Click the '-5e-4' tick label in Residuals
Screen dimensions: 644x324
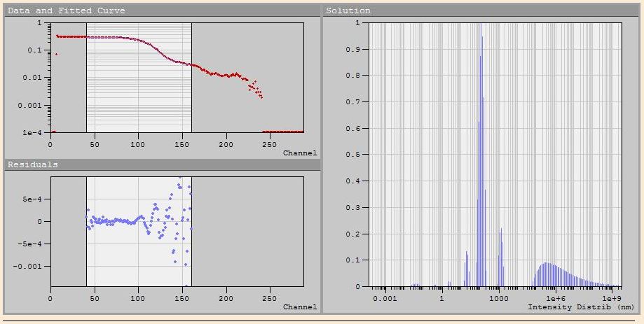point(29,244)
